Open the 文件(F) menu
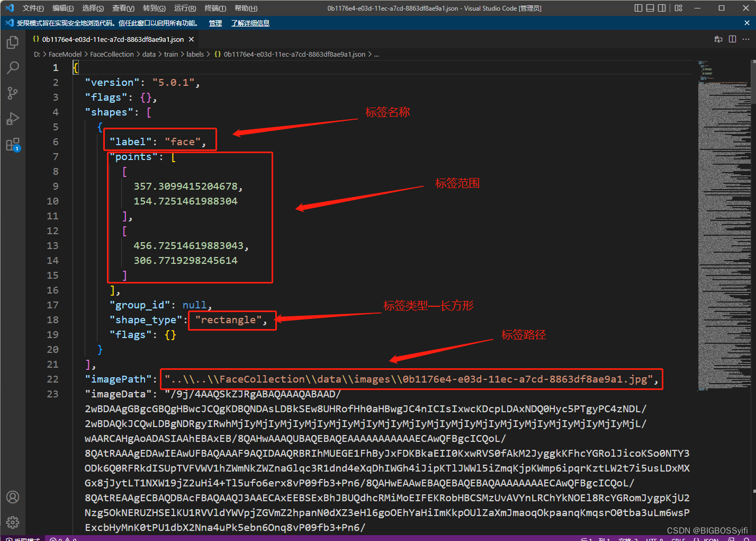Image resolution: width=756 pixels, height=541 pixels. tap(33, 8)
